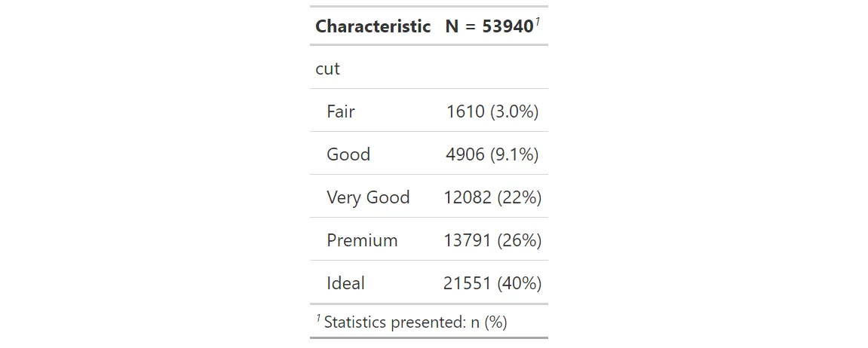
Task: Click the Ideal row label
Action: tap(345, 283)
